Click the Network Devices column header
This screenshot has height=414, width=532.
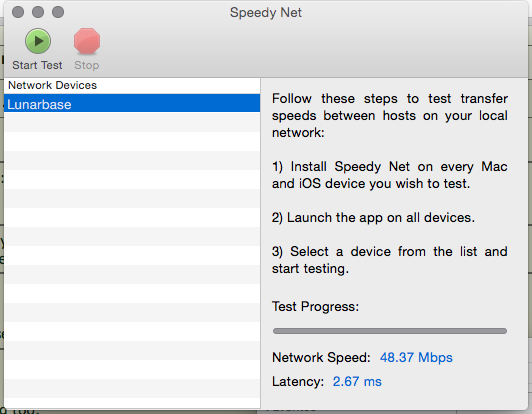pos(132,85)
